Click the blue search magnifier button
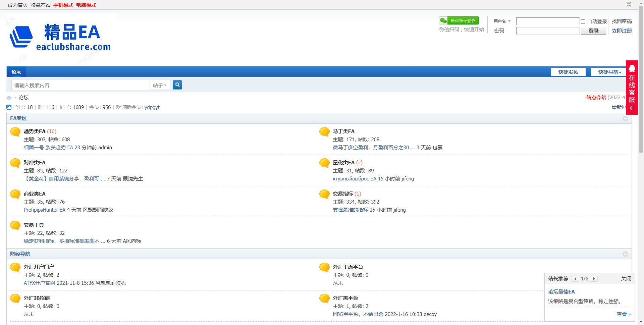Screen dimensions: 644x325 (x=177, y=85)
